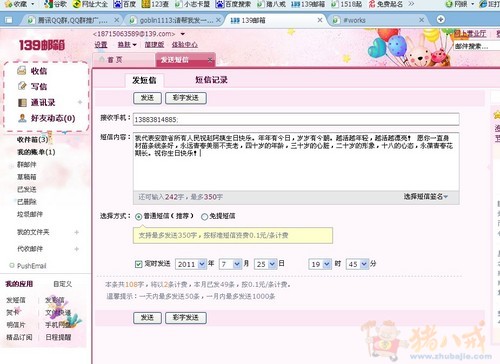Switch to 短信记录 tab

211,80
